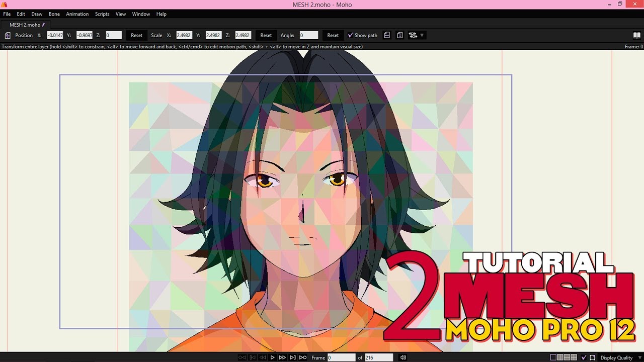Screen dimensions: 644x362
Task: Open the View menu
Action: click(121, 14)
